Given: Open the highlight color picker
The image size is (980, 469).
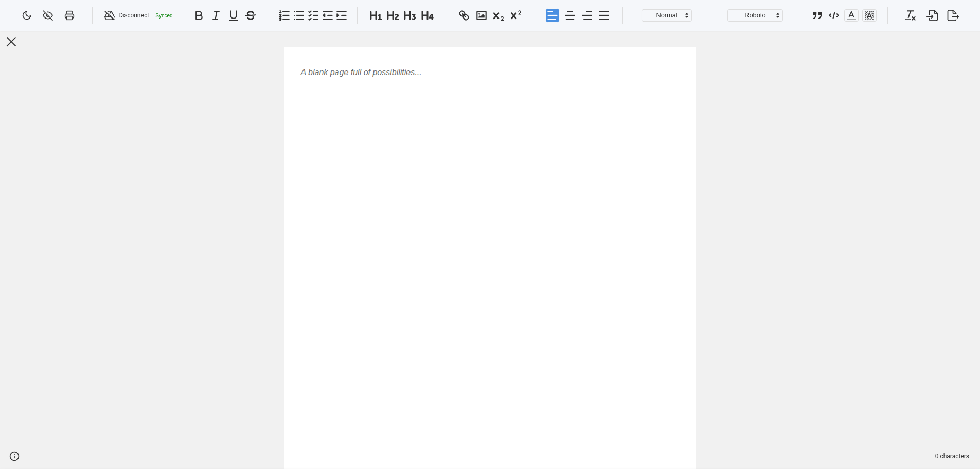Looking at the screenshot, I should [x=869, y=15].
